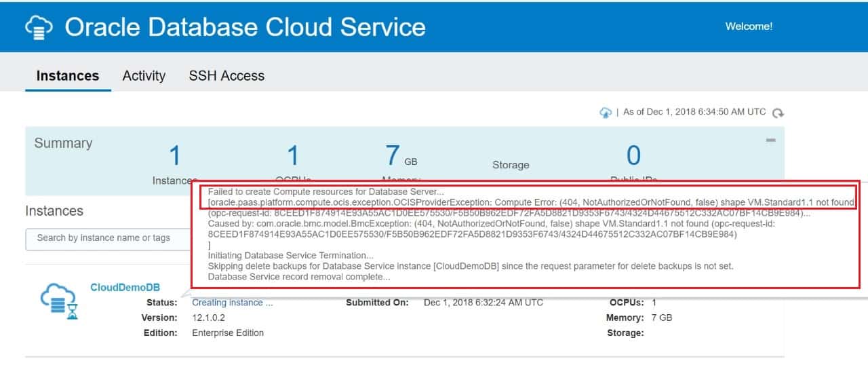Click the Summary heading
This screenshot has width=868, height=382.
tap(63, 143)
